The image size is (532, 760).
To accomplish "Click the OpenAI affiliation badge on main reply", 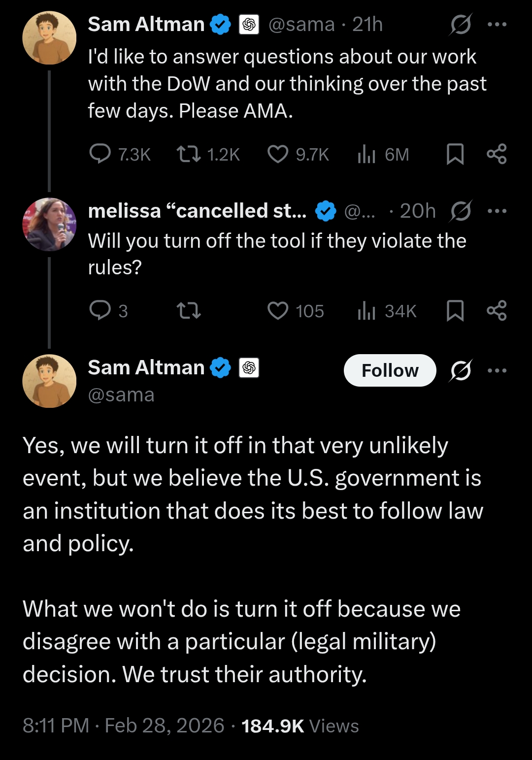I will (249, 368).
